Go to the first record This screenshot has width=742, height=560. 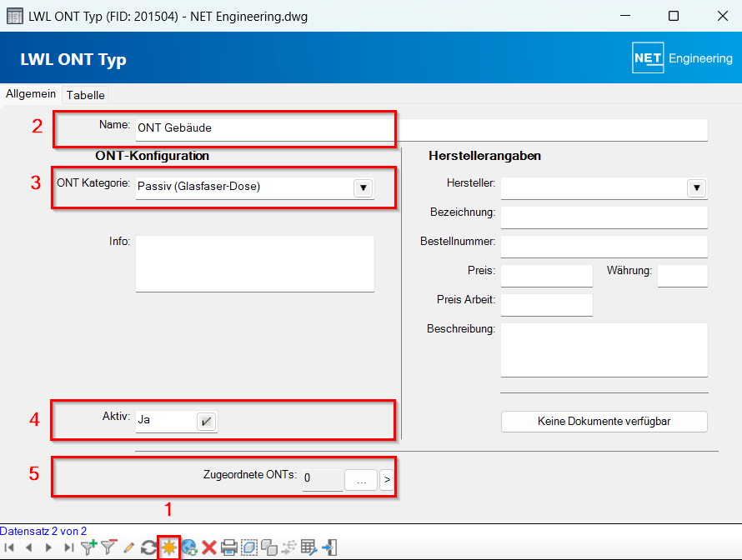(10, 547)
